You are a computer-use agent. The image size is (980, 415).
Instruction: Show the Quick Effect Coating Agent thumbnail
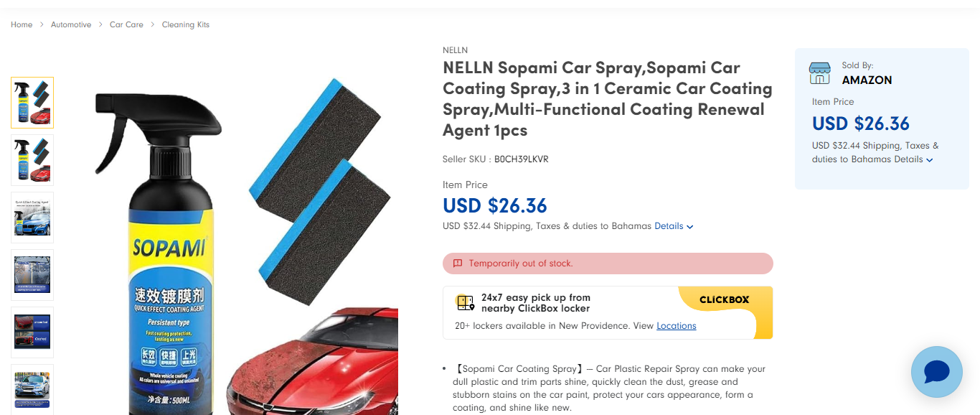click(32, 218)
